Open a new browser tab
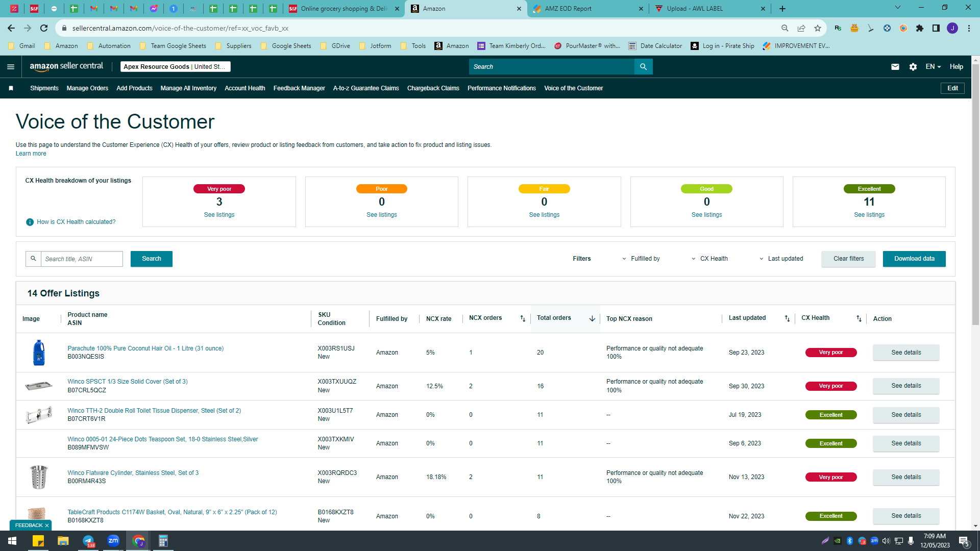980x551 pixels. (782, 9)
